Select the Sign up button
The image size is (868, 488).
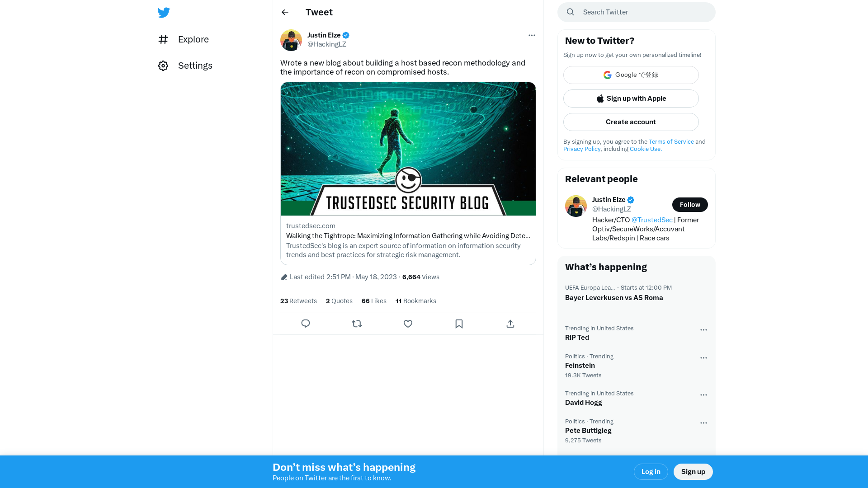pos(693,471)
